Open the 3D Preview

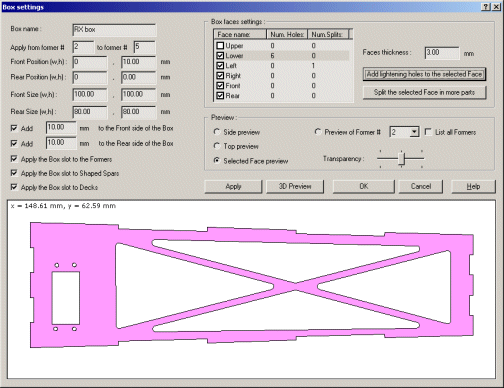point(295,186)
